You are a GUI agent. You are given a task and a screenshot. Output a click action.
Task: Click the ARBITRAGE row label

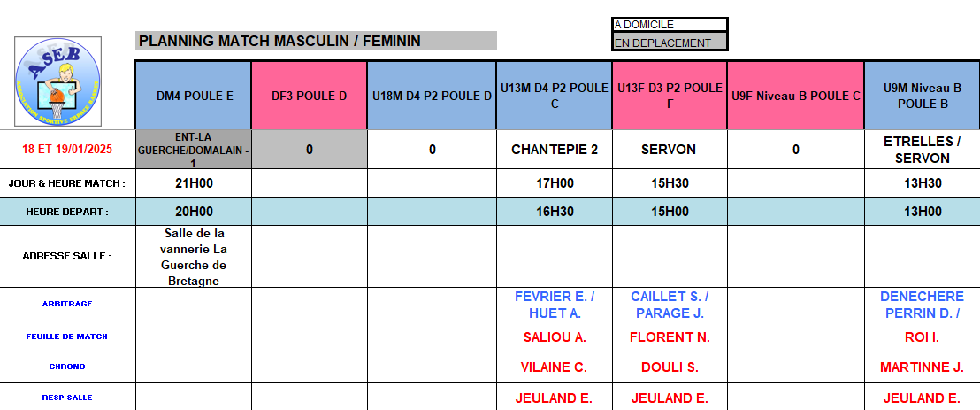coord(68,304)
